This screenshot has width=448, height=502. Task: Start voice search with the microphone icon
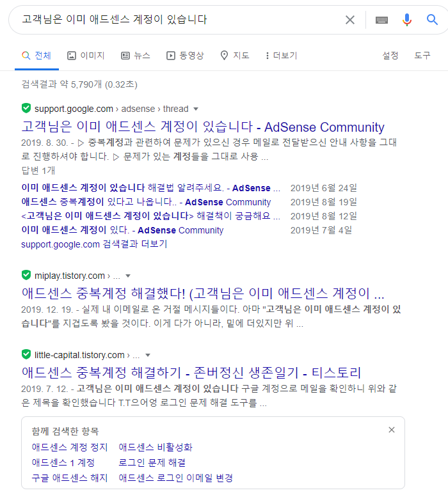[406, 20]
